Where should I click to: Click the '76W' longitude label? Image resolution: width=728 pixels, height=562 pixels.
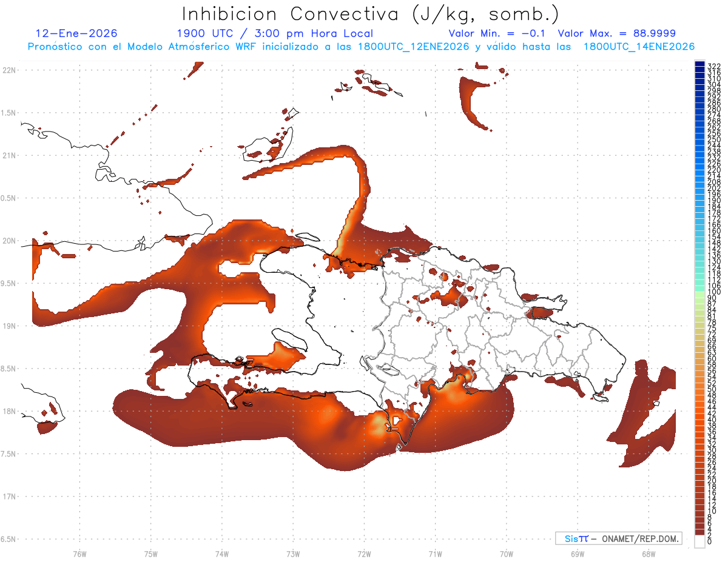click(x=79, y=554)
